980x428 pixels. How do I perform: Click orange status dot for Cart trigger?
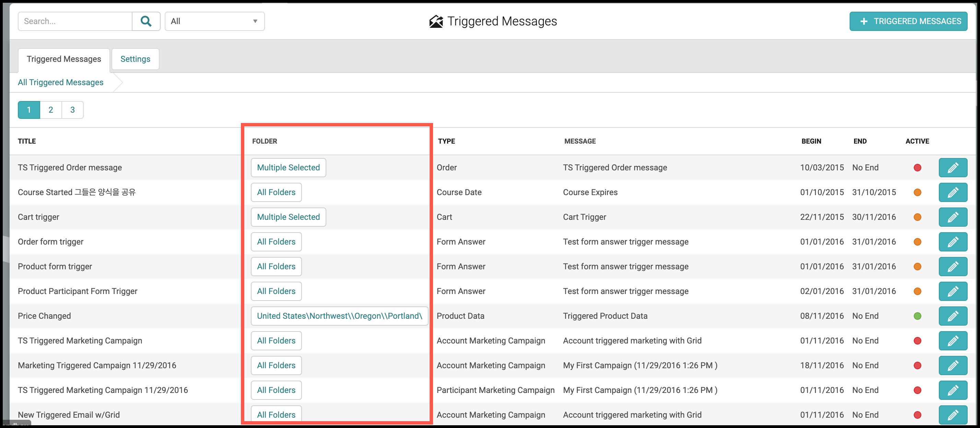click(917, 217)
